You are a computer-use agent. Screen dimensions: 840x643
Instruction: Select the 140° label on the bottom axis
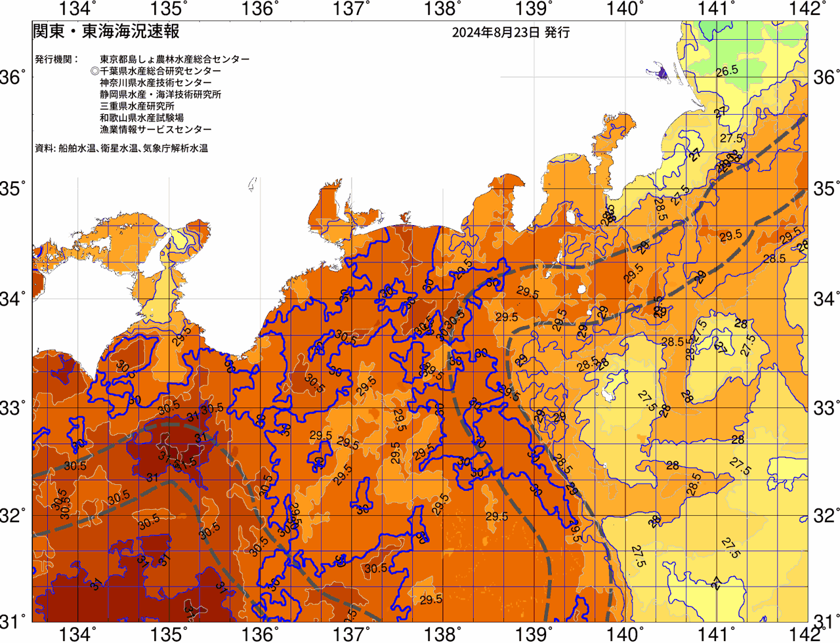[x=625, y=634]
